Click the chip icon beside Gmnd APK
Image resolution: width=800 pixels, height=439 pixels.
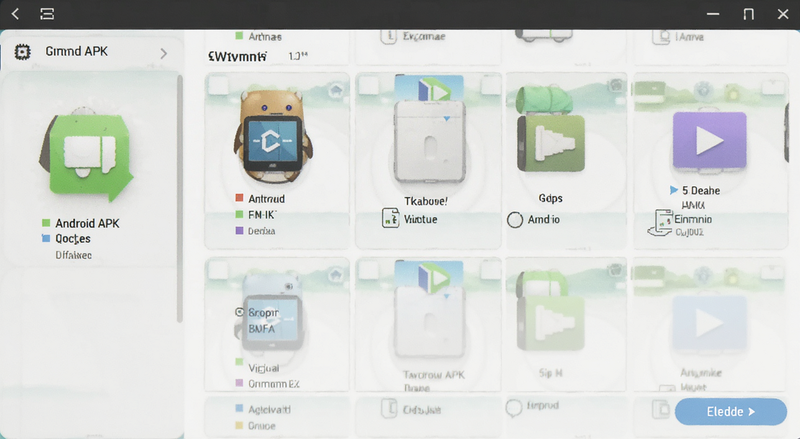tap(22, 52)
